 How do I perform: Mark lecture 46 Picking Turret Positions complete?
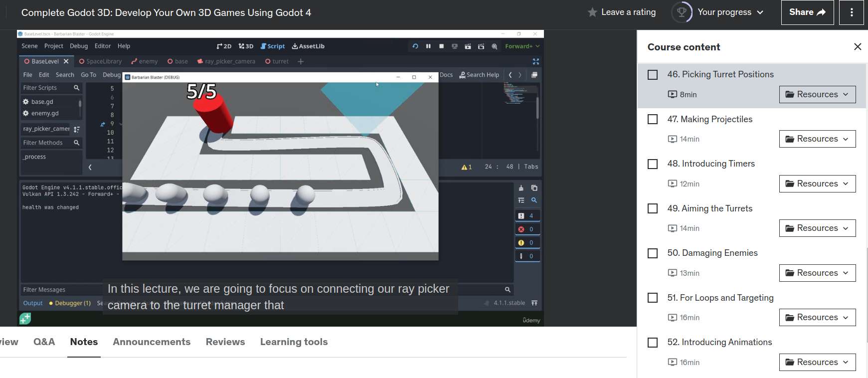click(653, 75)
